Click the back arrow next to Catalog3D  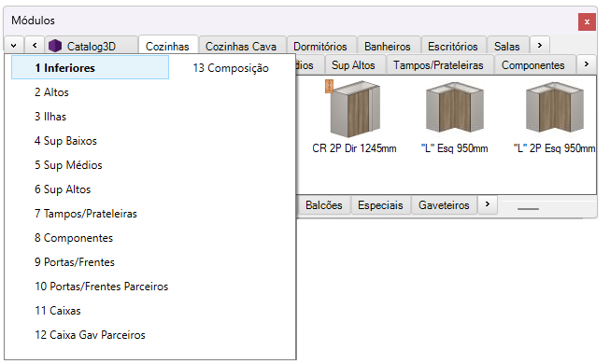[x=35, y=45]
